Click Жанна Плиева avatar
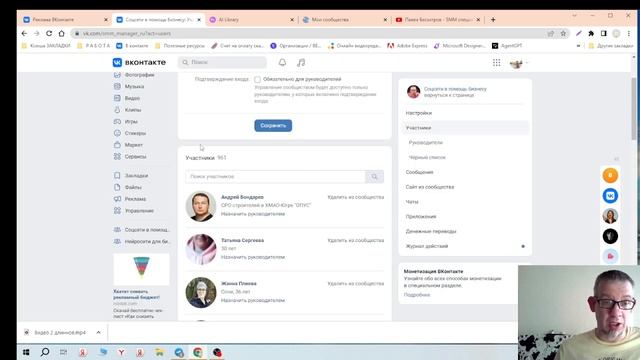This screenshot has width=640, height=360. click(200, 293)
